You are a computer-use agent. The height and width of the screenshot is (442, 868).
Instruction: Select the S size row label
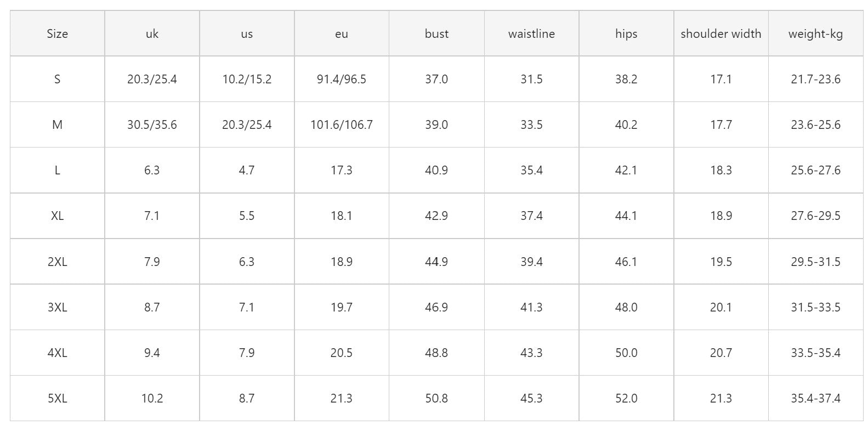click(x=57, y=80)
